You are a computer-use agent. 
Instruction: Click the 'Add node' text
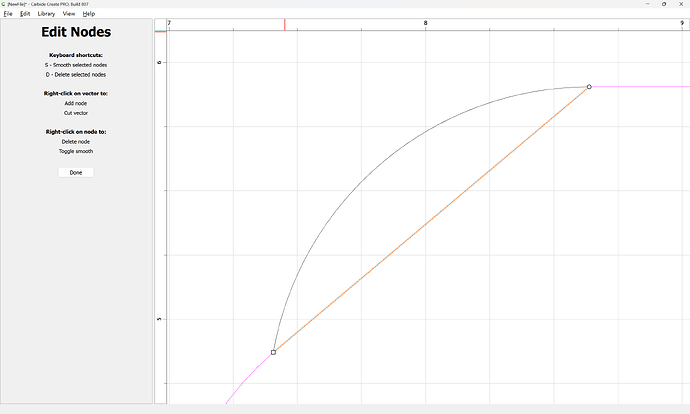(x=76, y=103)
